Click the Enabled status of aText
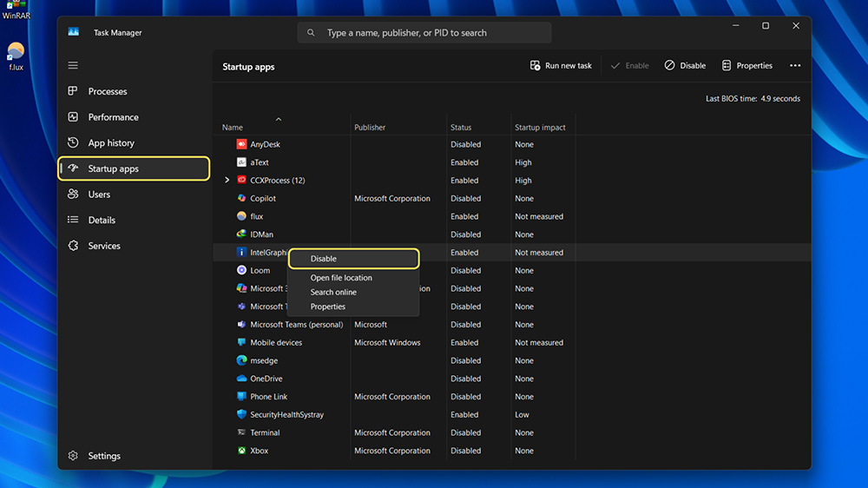This screenshot has width=868, height=488. pos(464,162)
